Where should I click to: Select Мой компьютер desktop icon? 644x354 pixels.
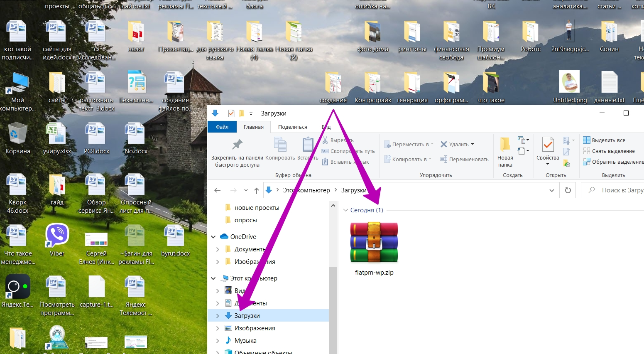(x=18, y=91)
